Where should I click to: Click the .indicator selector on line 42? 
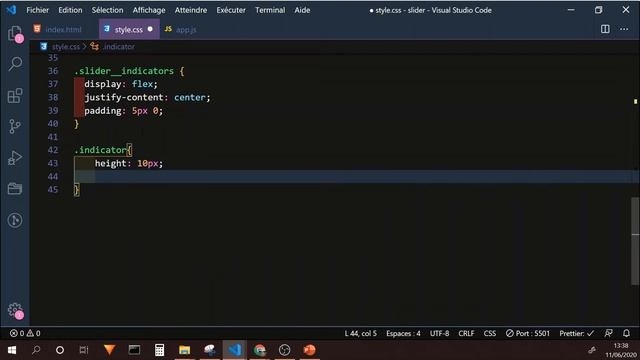point(100,150)
